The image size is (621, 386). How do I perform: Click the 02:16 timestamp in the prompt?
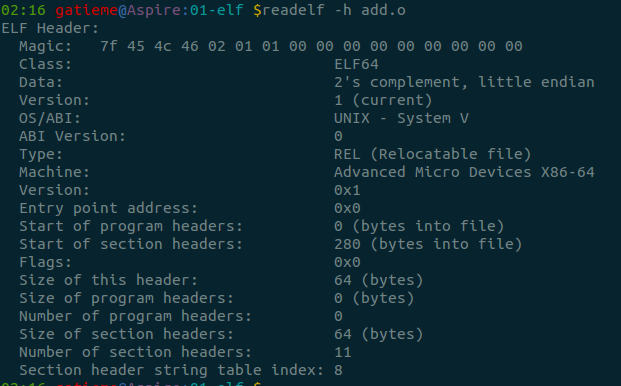pyautogui.click(x=23, y=10)
